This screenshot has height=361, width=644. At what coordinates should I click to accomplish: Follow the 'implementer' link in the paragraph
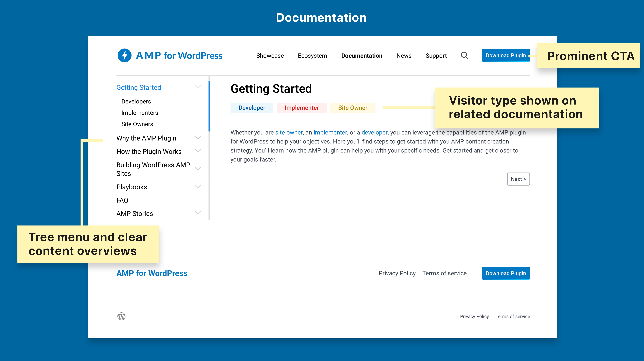[x=330, y=132]
